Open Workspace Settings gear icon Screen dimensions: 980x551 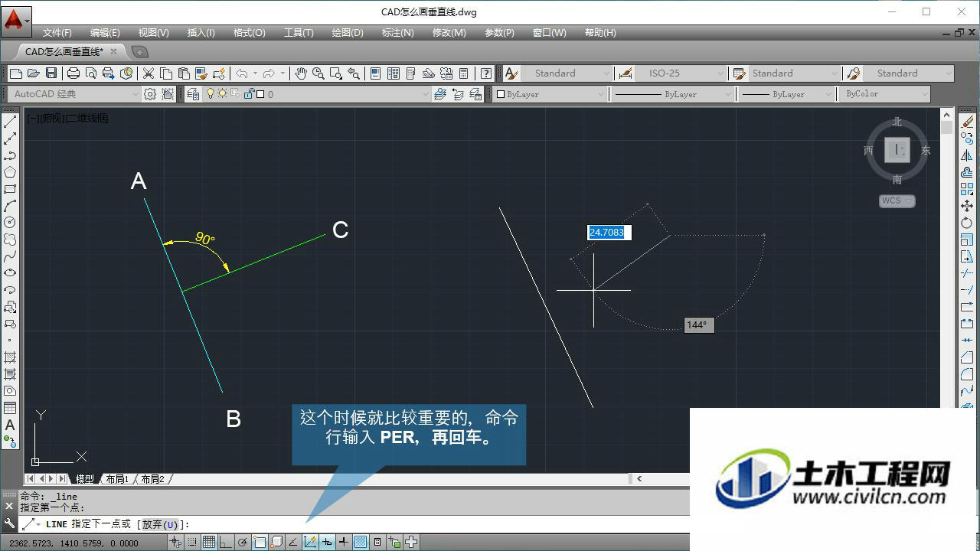click(150, 94)
